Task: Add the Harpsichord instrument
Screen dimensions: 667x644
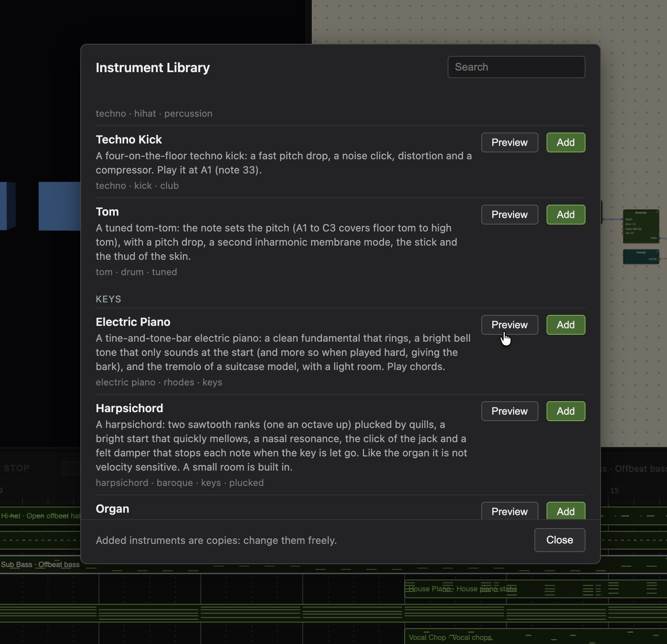Action: click(566, 411)
